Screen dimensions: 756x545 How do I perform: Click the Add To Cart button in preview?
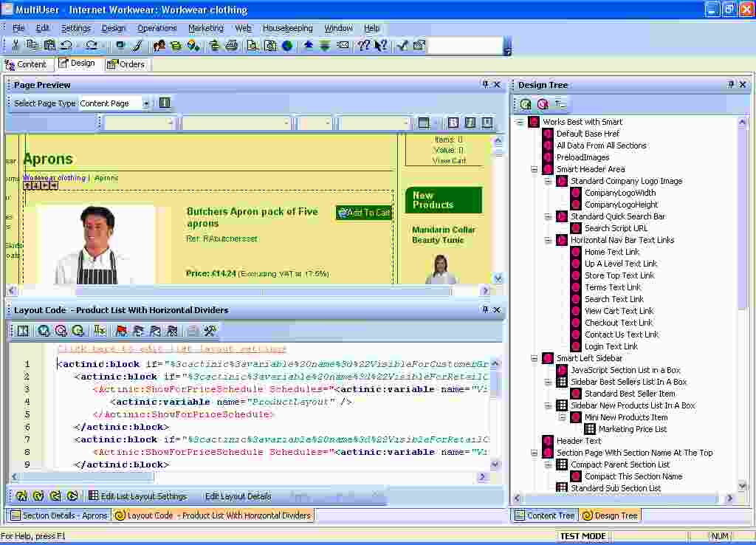tap(364, 213)
